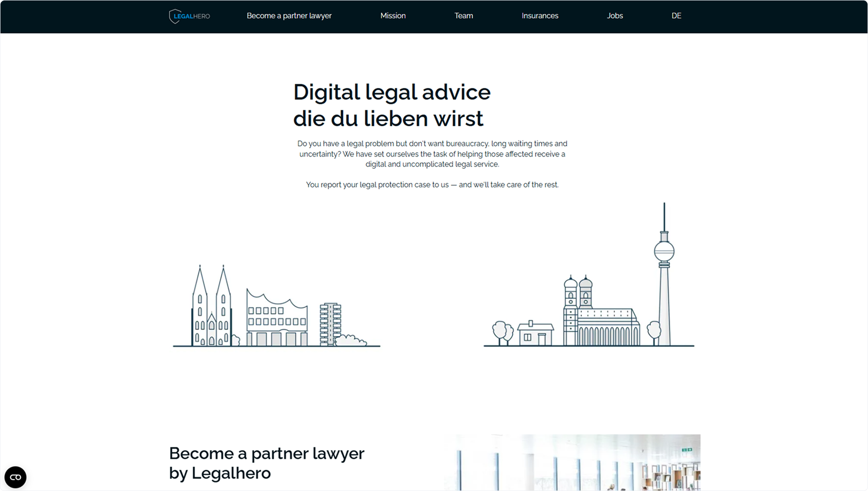Screen dimensions: 868x491
Task: Click the heading Become a partner lawyer by Legalhero
Action: click(267, 463)
